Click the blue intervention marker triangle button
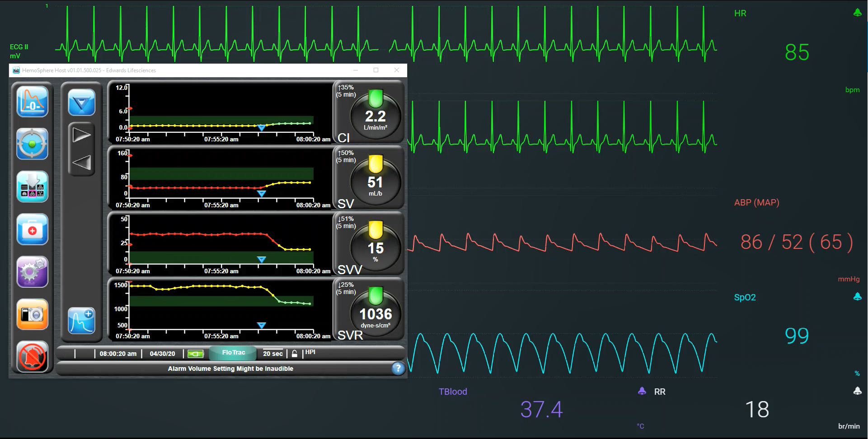The height and width of the screenshot is (439, 868). pos(82,103)
